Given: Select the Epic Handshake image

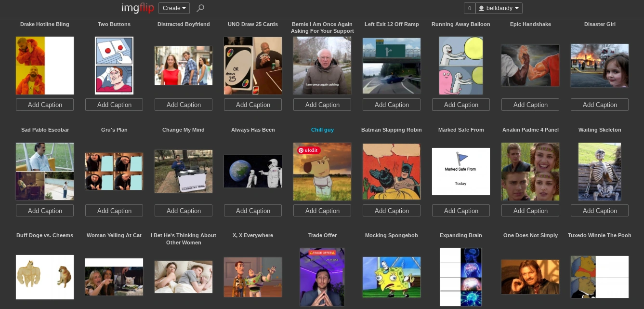Looking at the screenshot, I should [x=530, y=66].
